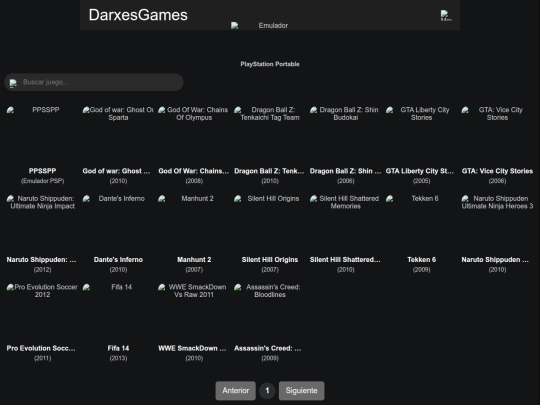Open the DarxesGames home title
This screenshot has height=405, width=540.
tap(138, 15)
